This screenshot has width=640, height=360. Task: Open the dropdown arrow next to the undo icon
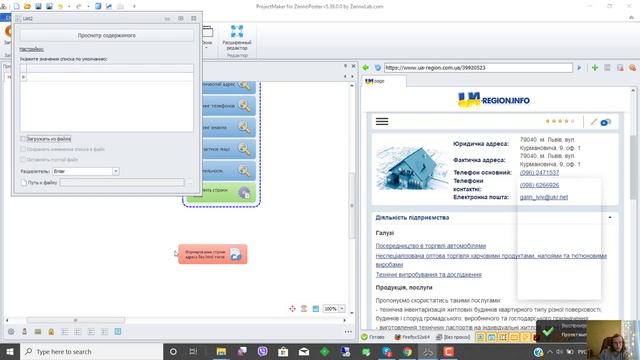[69, 6]
